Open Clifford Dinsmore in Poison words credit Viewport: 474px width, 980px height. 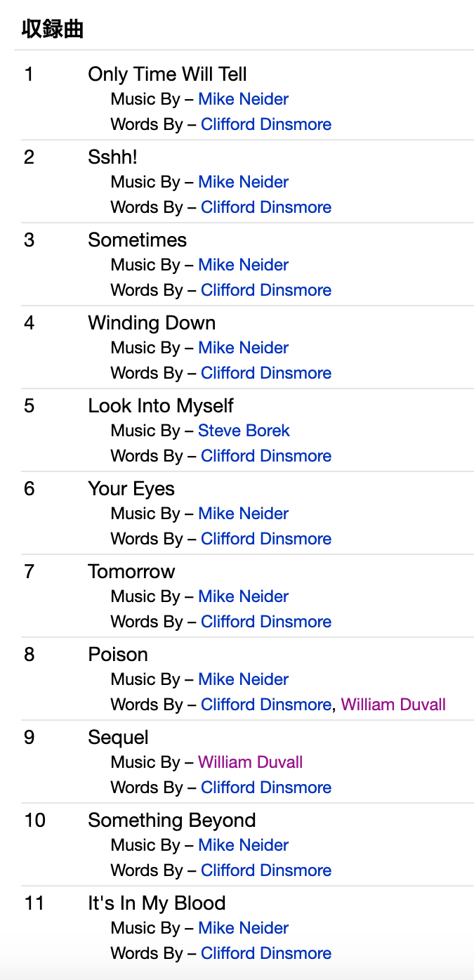tap(265, 705)
